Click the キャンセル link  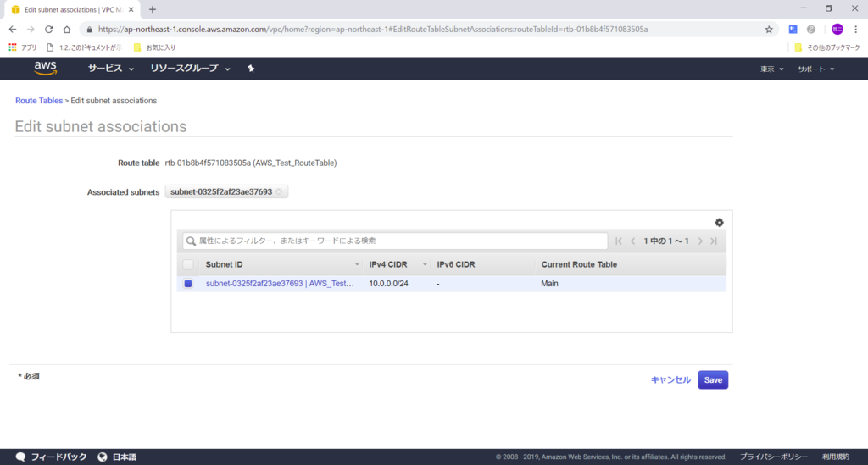670,379
